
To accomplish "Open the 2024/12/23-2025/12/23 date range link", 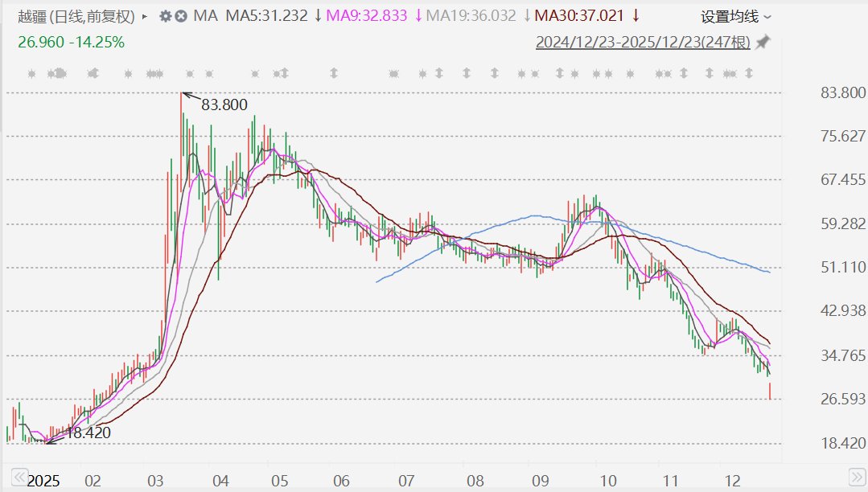I will [x=643, y=42].
